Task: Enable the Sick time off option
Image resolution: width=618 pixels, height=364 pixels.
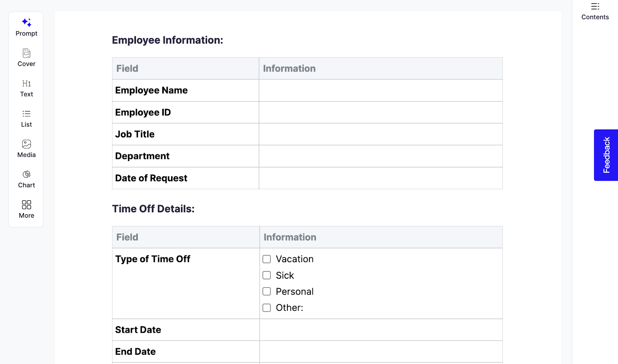Action: point(267,275)
